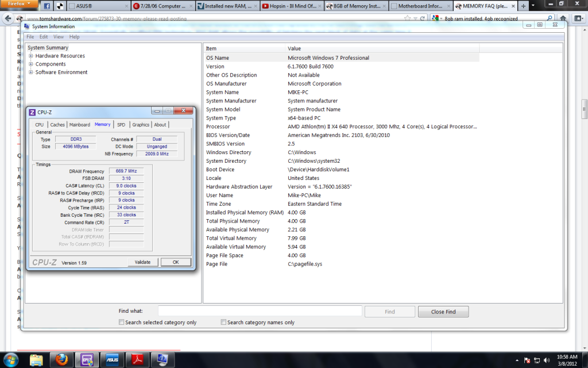Switch to the Hopsin YouTube tab
The width and height of the screenshot is (588, 368).
pos(292,6)
